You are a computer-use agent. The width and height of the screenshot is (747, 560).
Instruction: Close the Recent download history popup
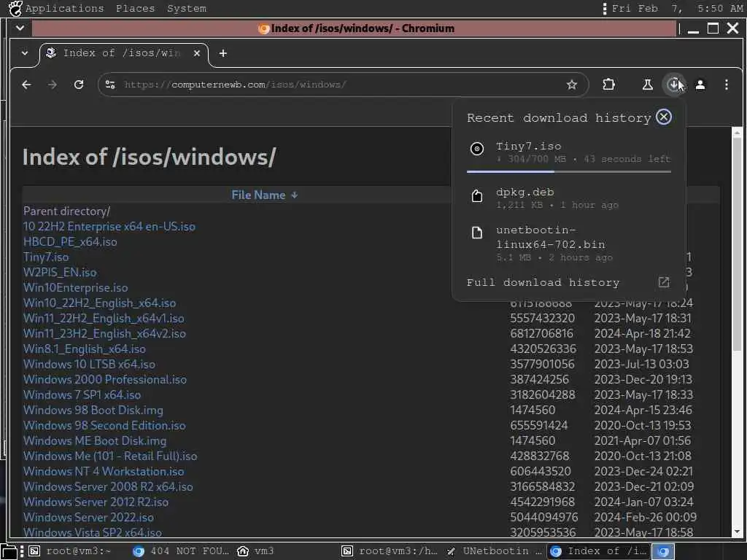664,117
